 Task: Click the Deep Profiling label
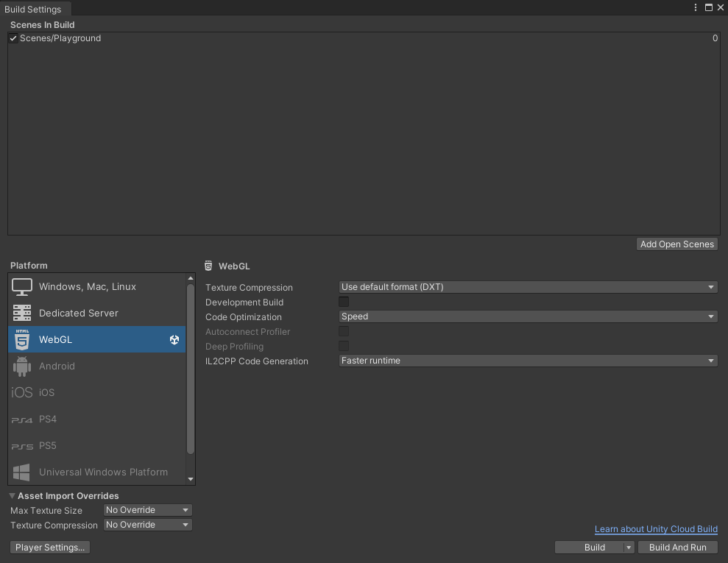click(235, 347)
